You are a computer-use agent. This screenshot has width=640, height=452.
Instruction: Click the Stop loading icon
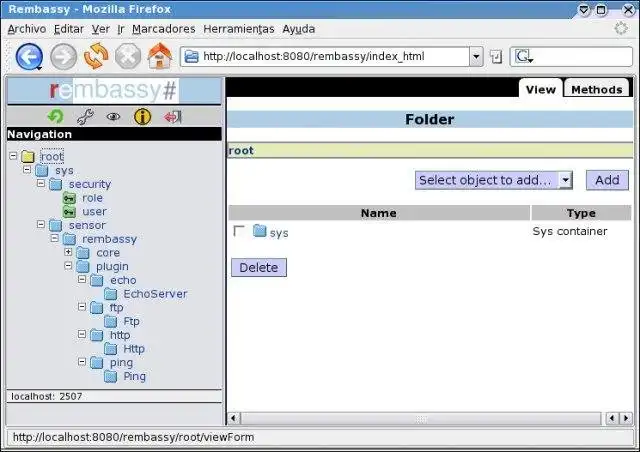128,56
